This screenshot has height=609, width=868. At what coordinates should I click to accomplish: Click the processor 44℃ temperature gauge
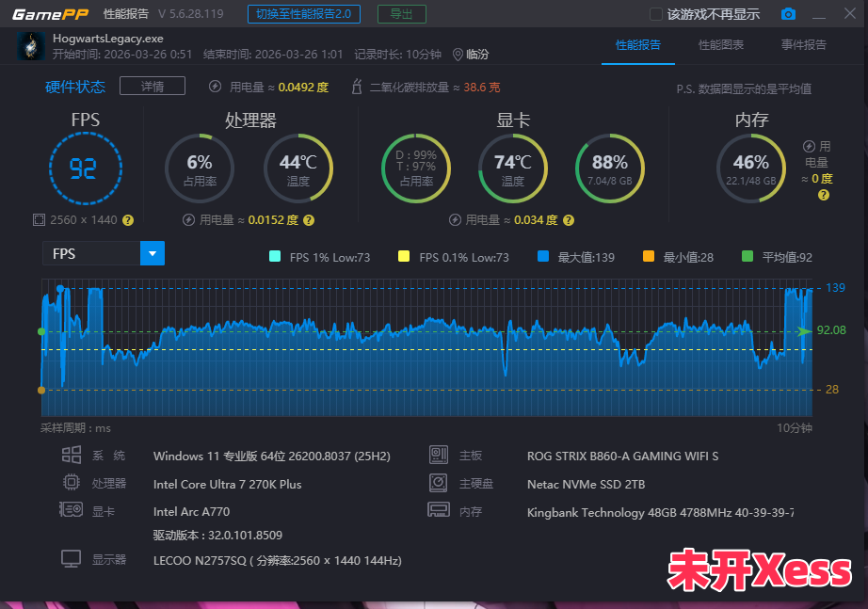click(298, 168)
